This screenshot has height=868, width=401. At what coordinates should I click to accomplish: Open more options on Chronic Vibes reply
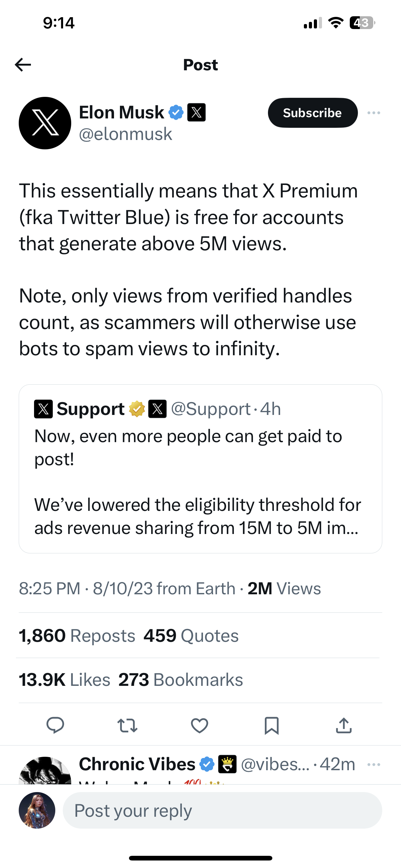tap(374, 764)
